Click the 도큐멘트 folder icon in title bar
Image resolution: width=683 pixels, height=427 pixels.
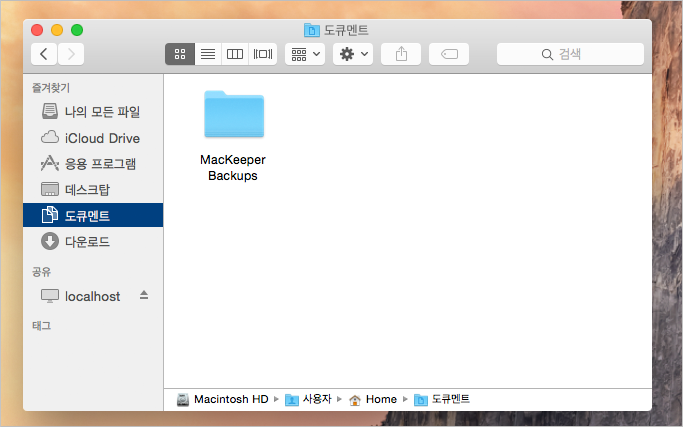coord(311,30)
